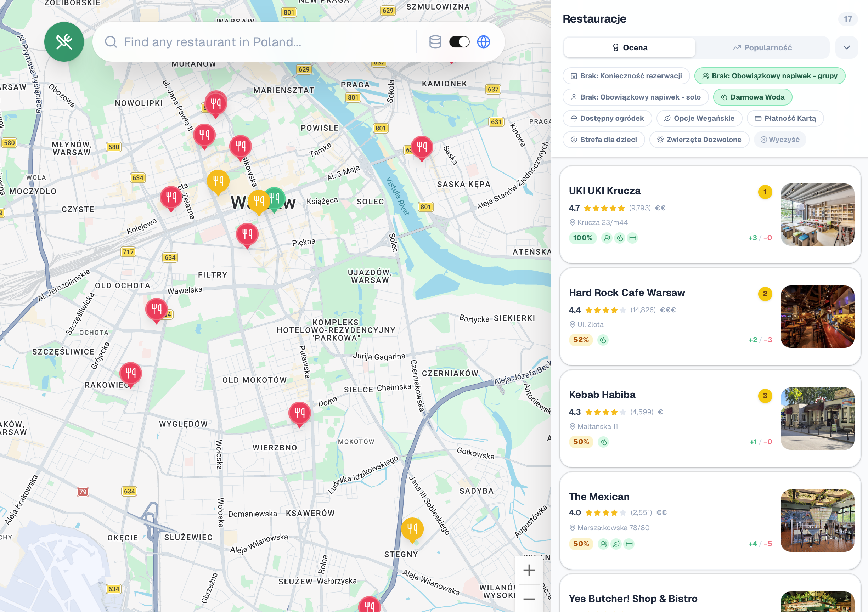Viewport: 868px width, 612px height.
Task: Click the red map pin in Saska Kępa
Action: (x=422, y=146)
